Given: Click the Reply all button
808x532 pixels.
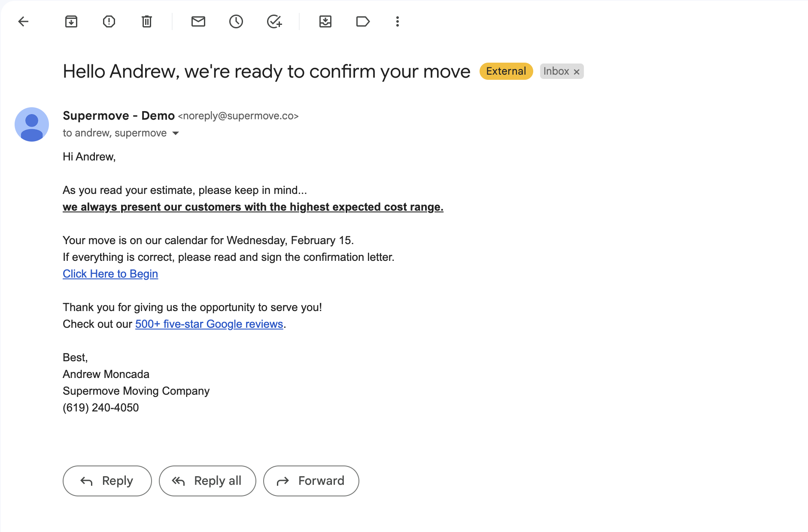Looking at the screenshot, I should click(x=207, y=481).
